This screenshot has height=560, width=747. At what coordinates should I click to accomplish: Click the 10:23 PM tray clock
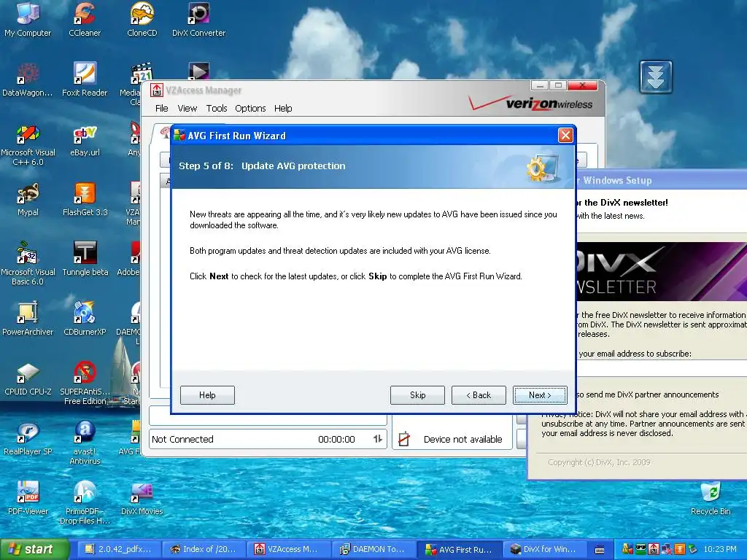tap(720, 549)
